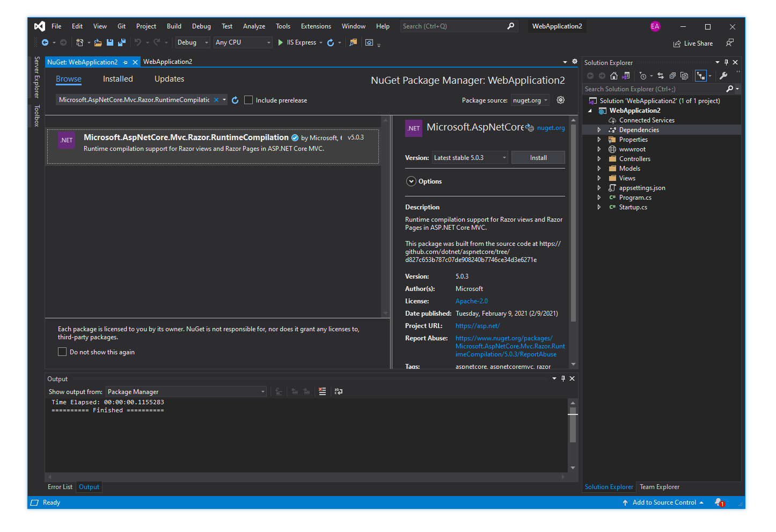Open the File menu
776x532 pixels.
56,26
